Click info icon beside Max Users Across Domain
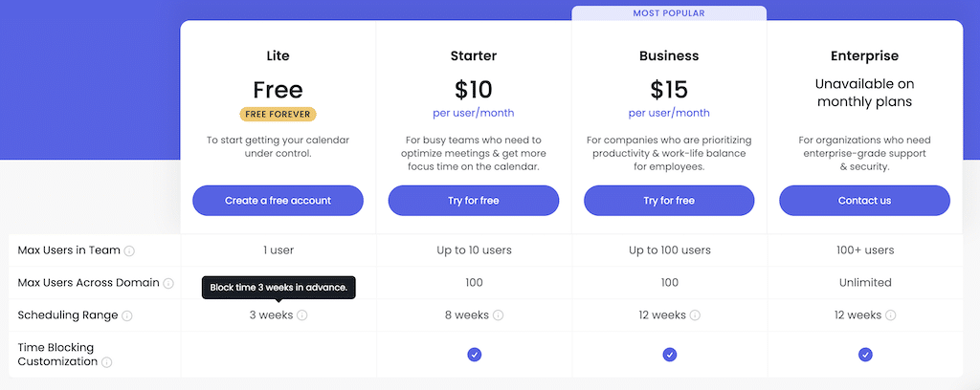Image resolution: width=980 pixels, height=390 pixels. point(168,283)
